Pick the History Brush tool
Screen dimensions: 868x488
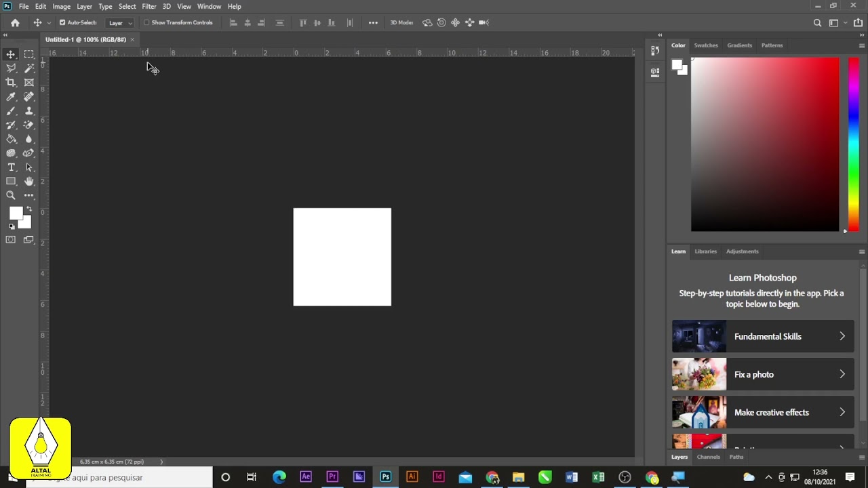(x=11, y=125)
